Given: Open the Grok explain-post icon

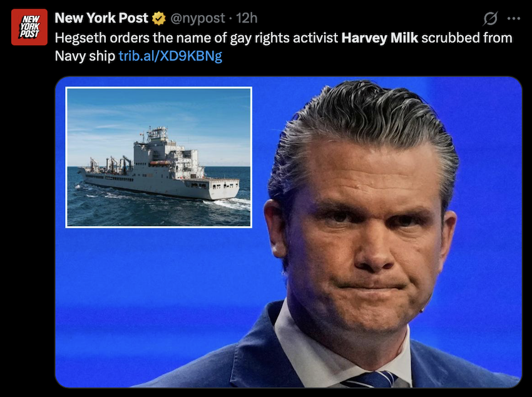Looking at the screenshot, I should (x=491, y=18).
